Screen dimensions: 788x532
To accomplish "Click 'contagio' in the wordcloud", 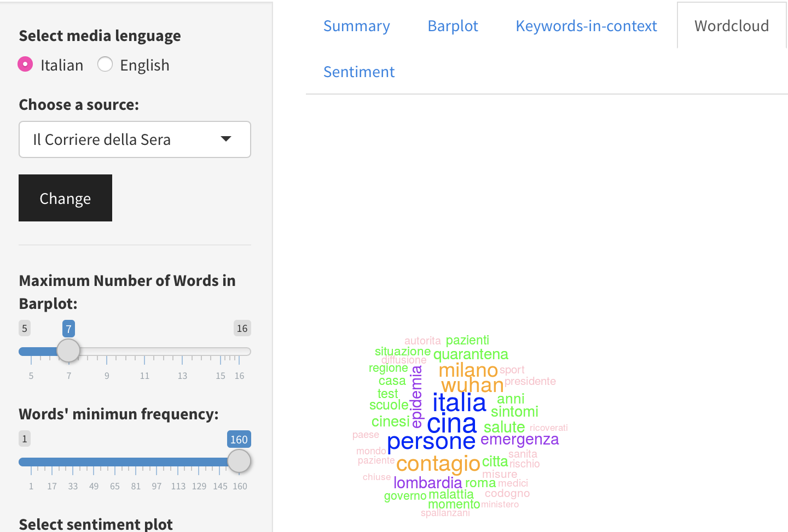I will (x=438, y=464).
